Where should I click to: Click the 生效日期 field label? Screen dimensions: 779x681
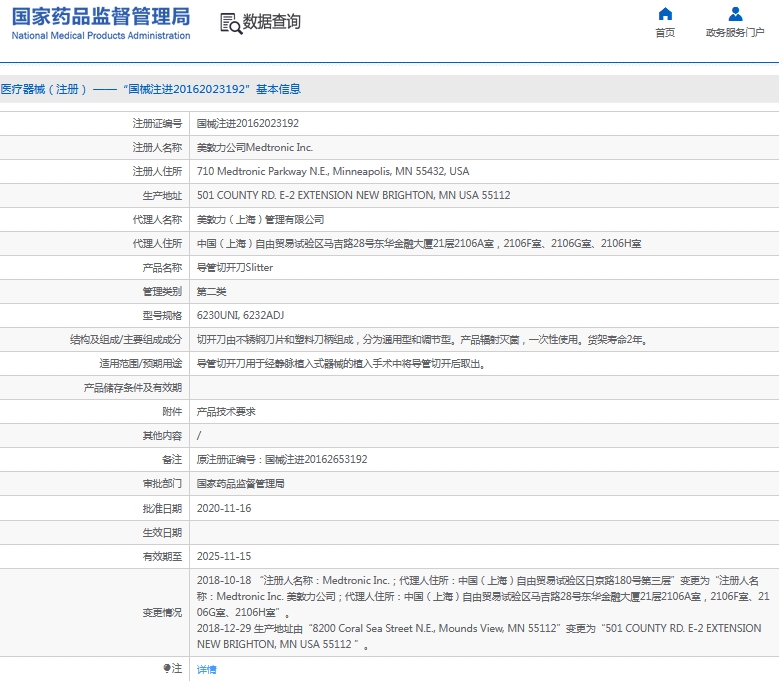162,532
